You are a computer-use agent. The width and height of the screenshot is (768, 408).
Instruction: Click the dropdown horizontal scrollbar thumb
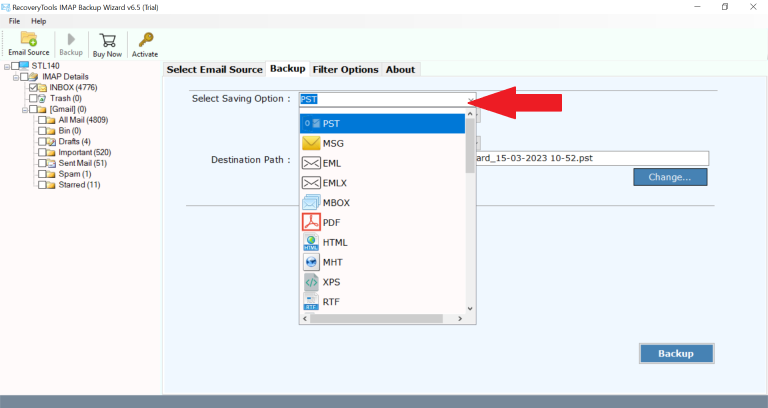click(x=376, y=318)
